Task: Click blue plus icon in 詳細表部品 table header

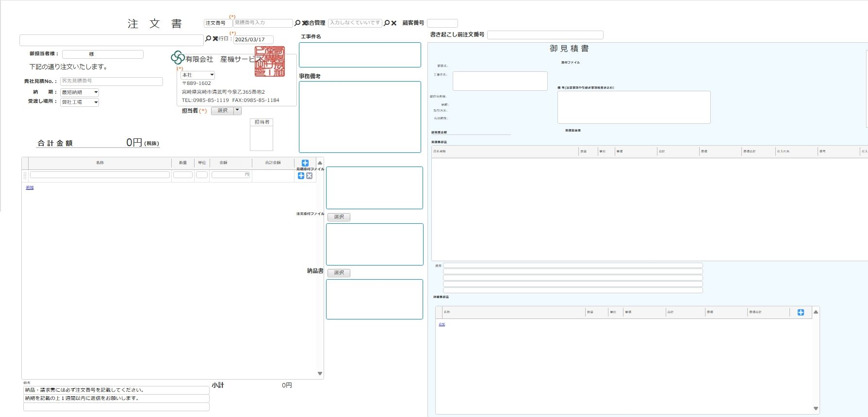Action: point(801,312)
